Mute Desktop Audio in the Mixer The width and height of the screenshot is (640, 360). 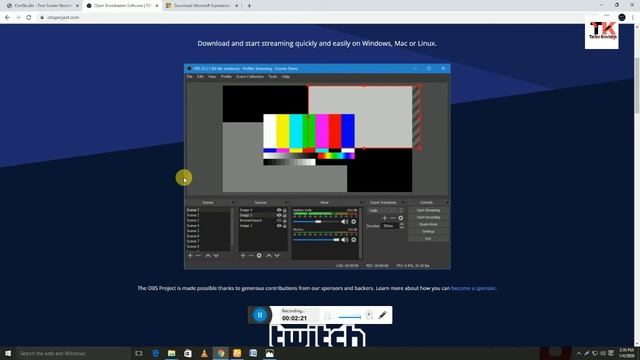click(344, 222)
